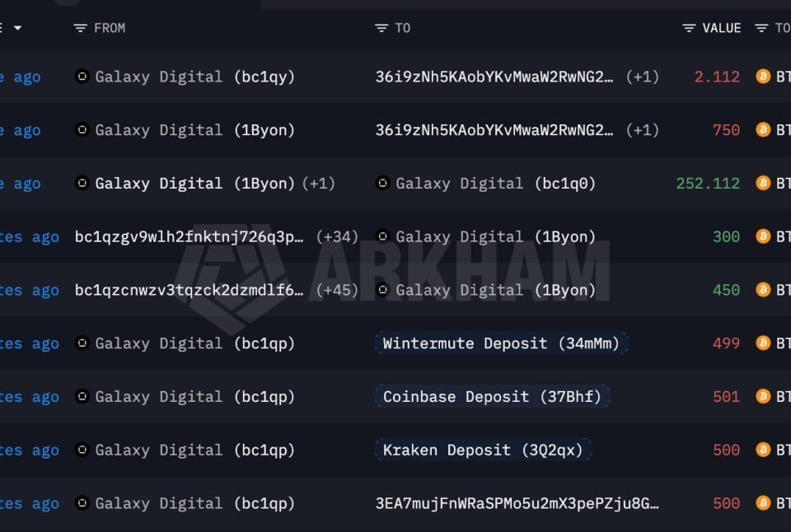The width and height of the screenshot is (791, 532).
Task: Open the 3EA7mujFnWRaSPMo5u2mX3pePZju8G address
Action: pyautogui.click(x=517, y=503)
